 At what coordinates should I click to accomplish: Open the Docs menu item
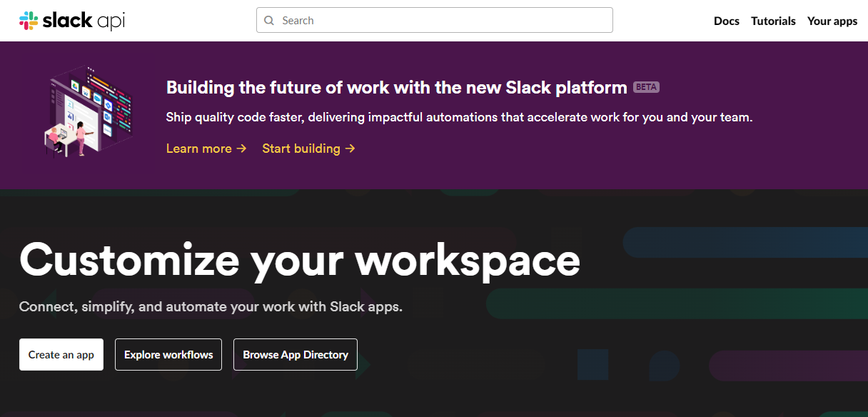727,21
